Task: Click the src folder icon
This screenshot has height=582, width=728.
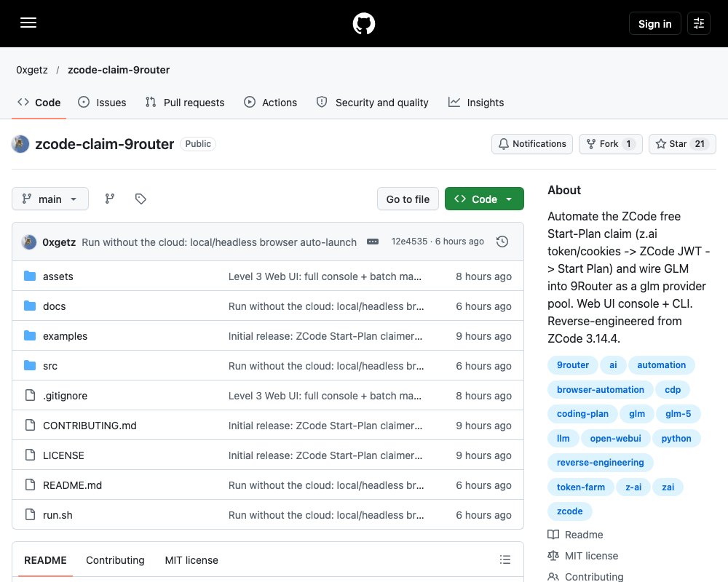Action: [x=30, y=366]
